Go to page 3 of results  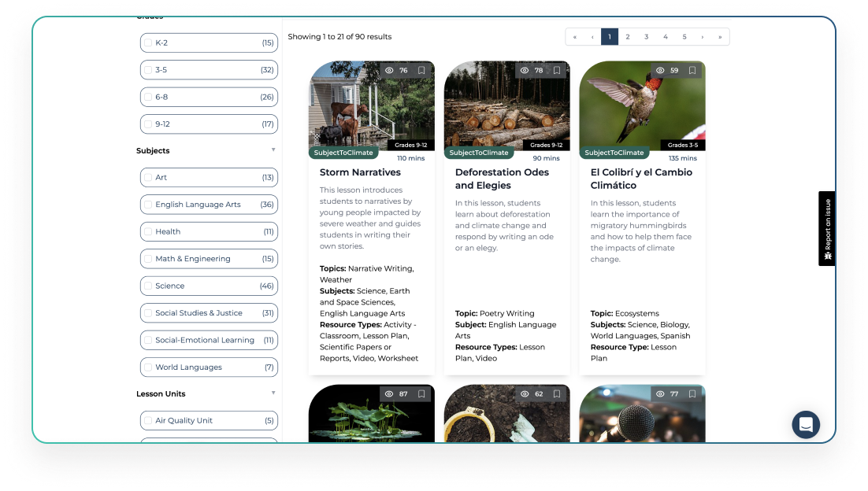pyautogui.click(x=646, y=37)
